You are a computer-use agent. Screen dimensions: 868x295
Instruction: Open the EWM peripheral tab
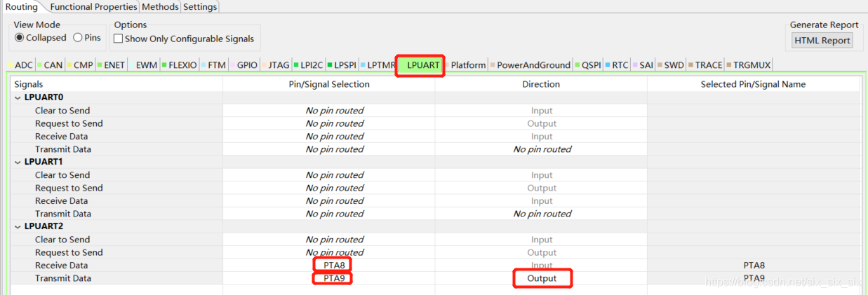point(144,65)
